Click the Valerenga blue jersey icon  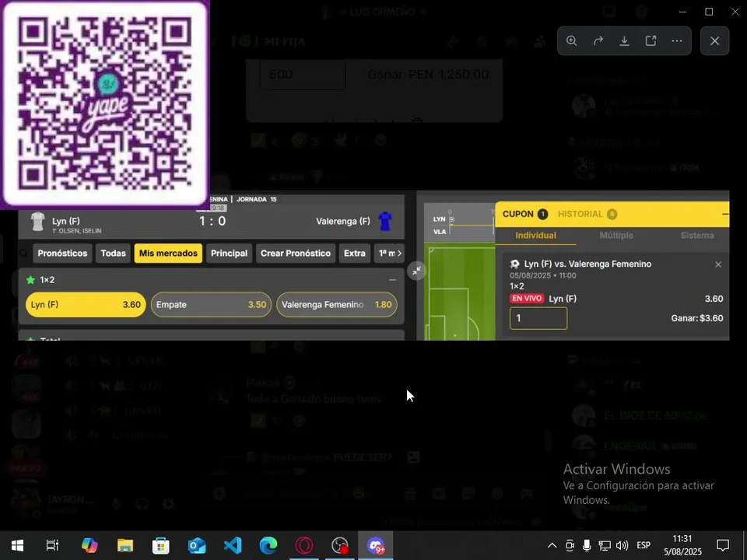[385, 222]
